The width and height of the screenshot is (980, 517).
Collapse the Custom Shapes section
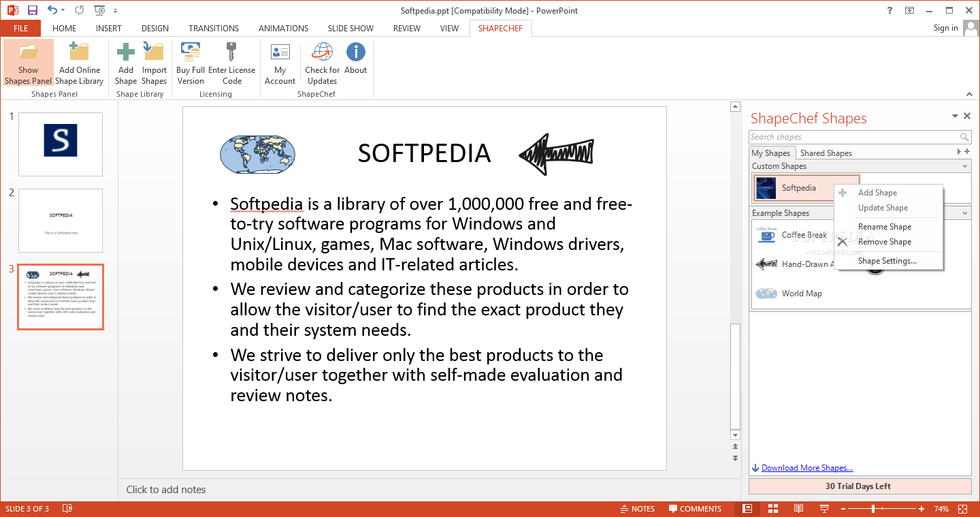coord(965,166)
